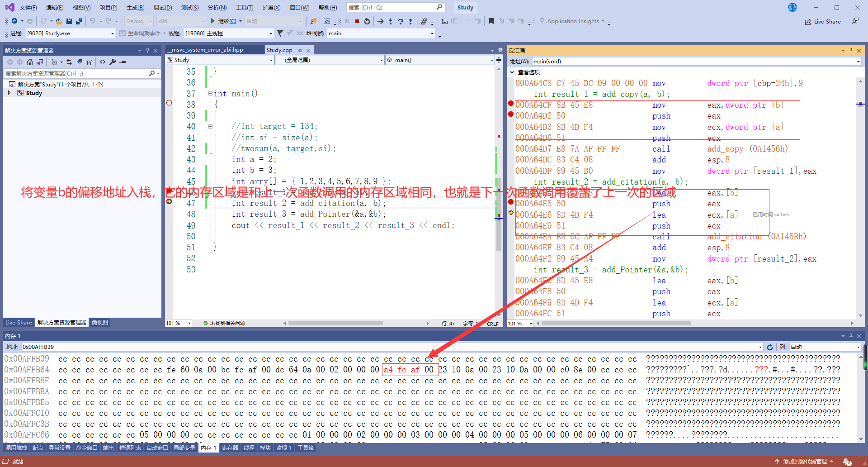Click the Bookmark icon in toolbar
The image size is (868, 467).
[491, 21]
